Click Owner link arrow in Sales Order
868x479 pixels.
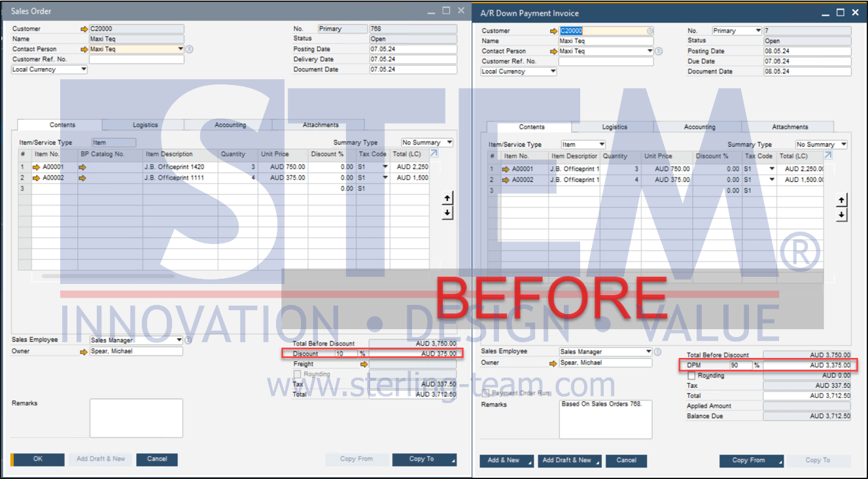tap(84, 351)
